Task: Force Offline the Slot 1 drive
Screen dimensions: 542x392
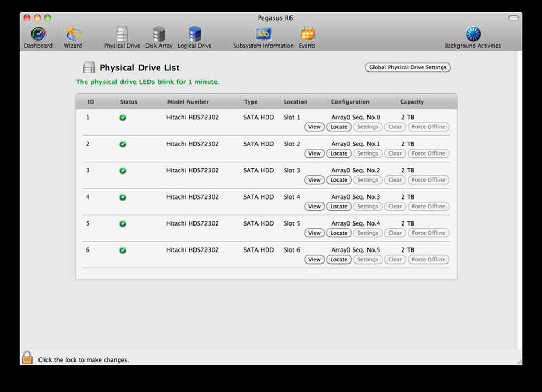Action: [x=429, y=127]
